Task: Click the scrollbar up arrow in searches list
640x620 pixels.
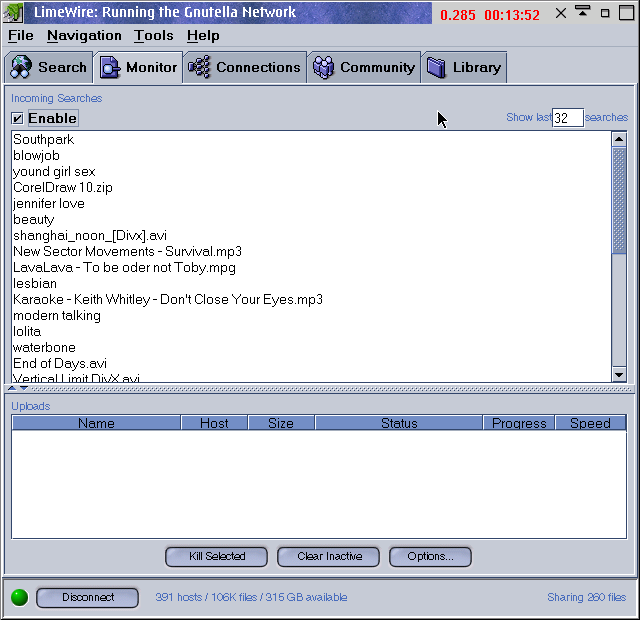Action: click(619, 139)
